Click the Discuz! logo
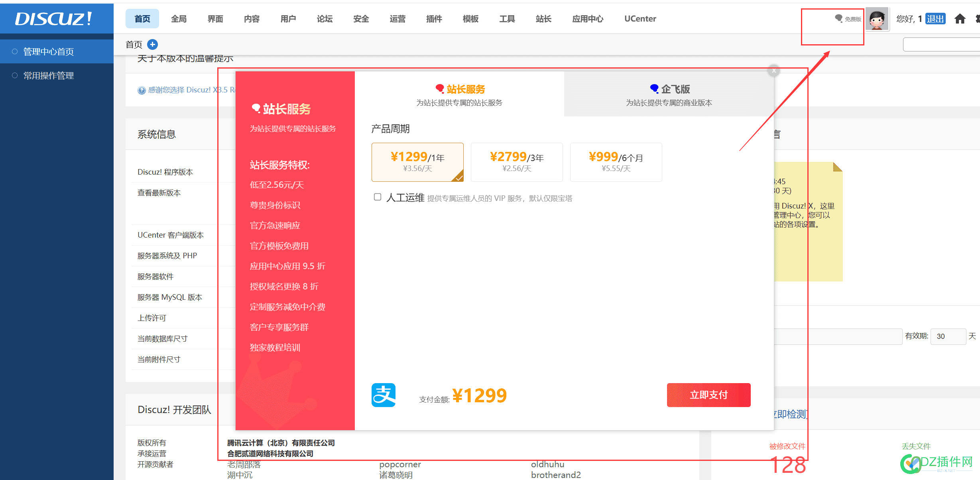The image size is (980, 480). click(53, 19)
